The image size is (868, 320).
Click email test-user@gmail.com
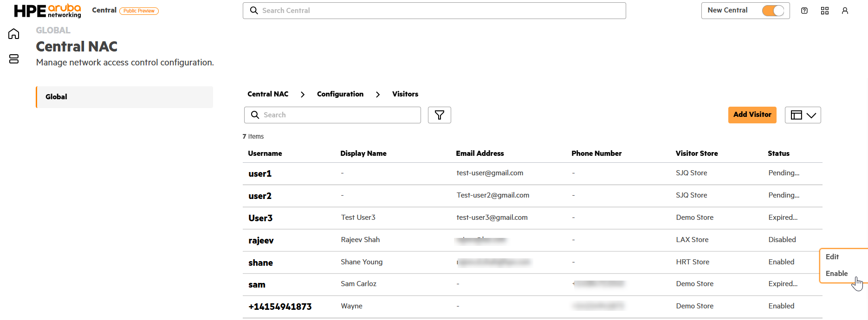click(x=490, y=173)
